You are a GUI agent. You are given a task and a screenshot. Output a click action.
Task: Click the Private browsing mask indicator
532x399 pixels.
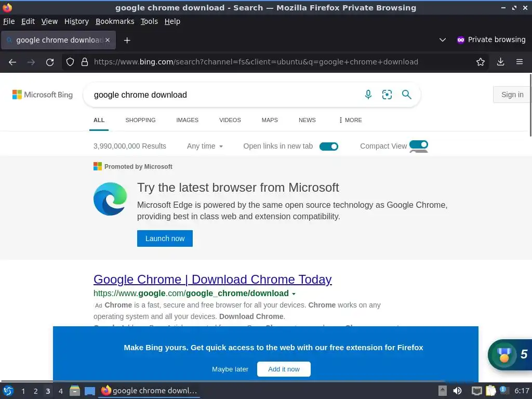pyautogui.click(x=460, y=40)
